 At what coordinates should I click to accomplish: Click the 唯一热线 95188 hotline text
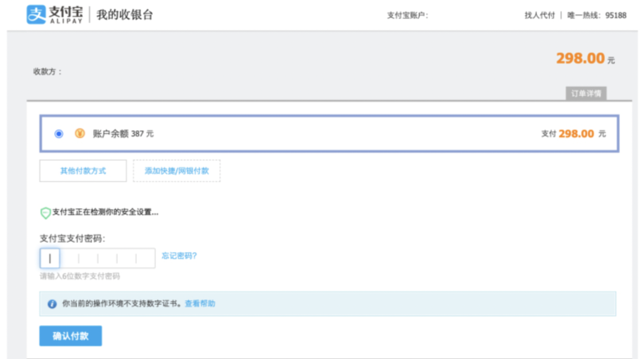596,15
